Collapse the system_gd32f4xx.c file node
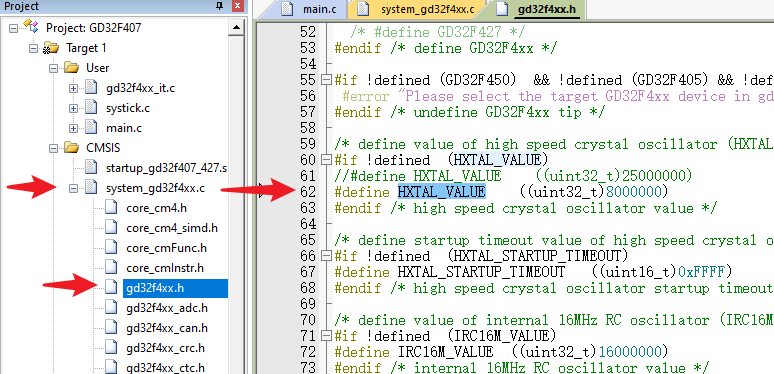Image resolution: width=774 pixels, height=374 pixels. [x=74, y=188]
